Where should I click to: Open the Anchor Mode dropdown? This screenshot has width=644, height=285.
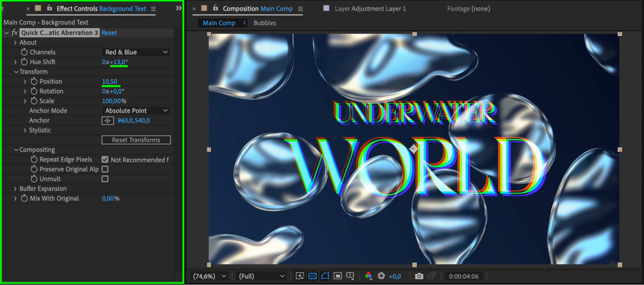coord(136,110)
